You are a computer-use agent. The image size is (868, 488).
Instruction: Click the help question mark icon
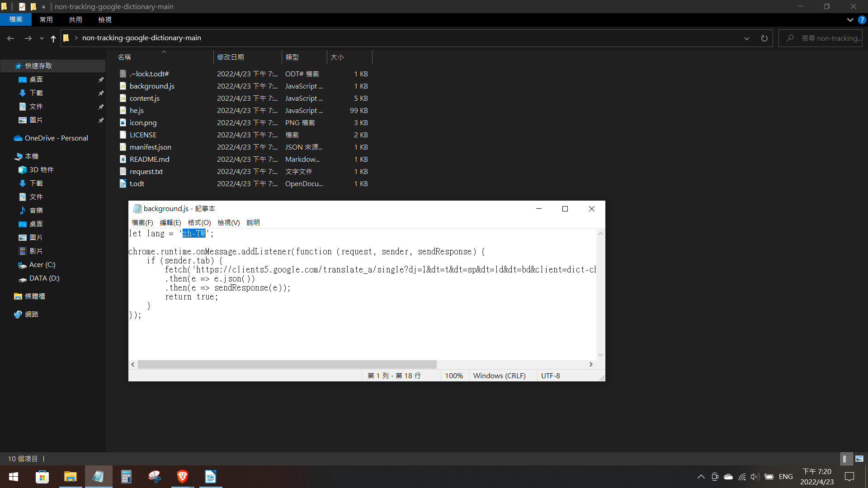tap(862, 20)
